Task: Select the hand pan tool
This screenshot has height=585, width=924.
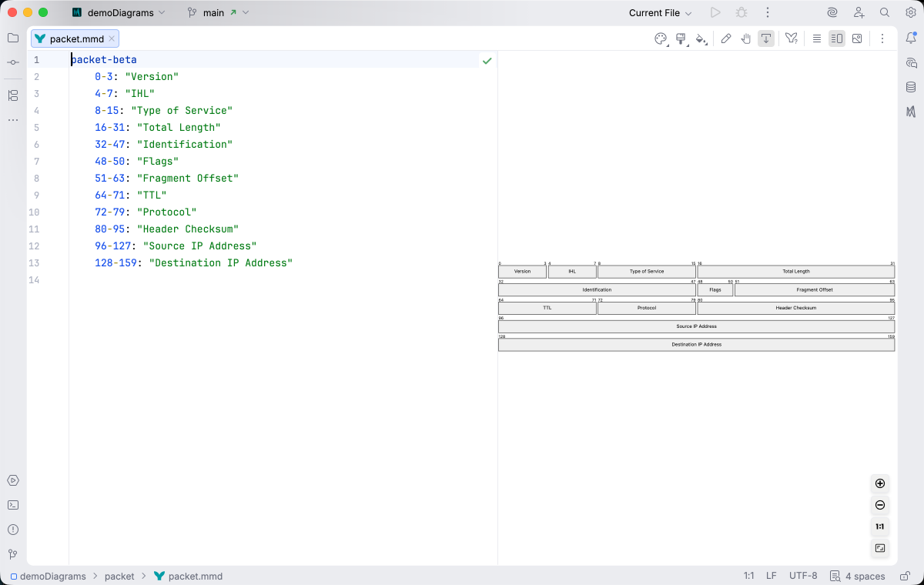Action: tap(746, 38)
